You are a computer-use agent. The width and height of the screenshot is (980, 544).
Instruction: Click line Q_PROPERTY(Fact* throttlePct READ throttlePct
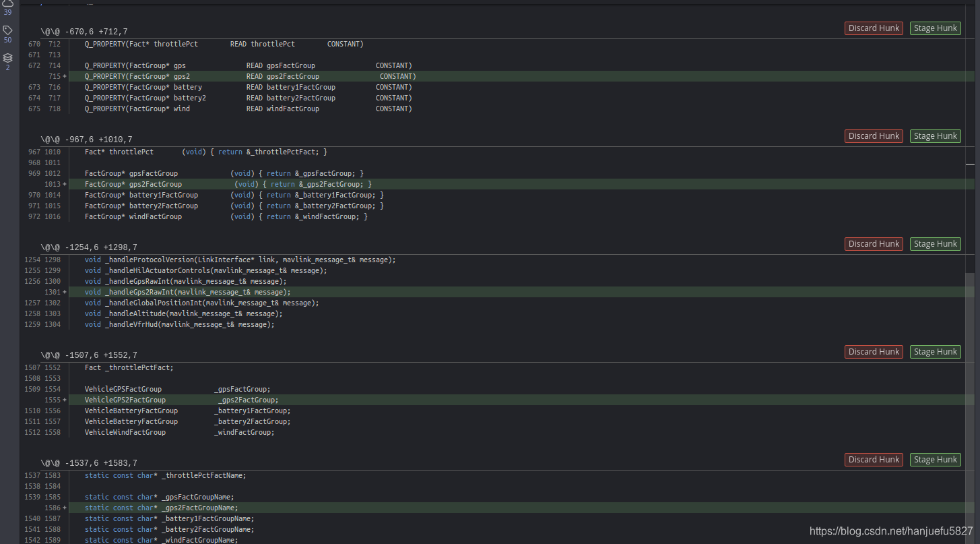[x=224, y=44]
